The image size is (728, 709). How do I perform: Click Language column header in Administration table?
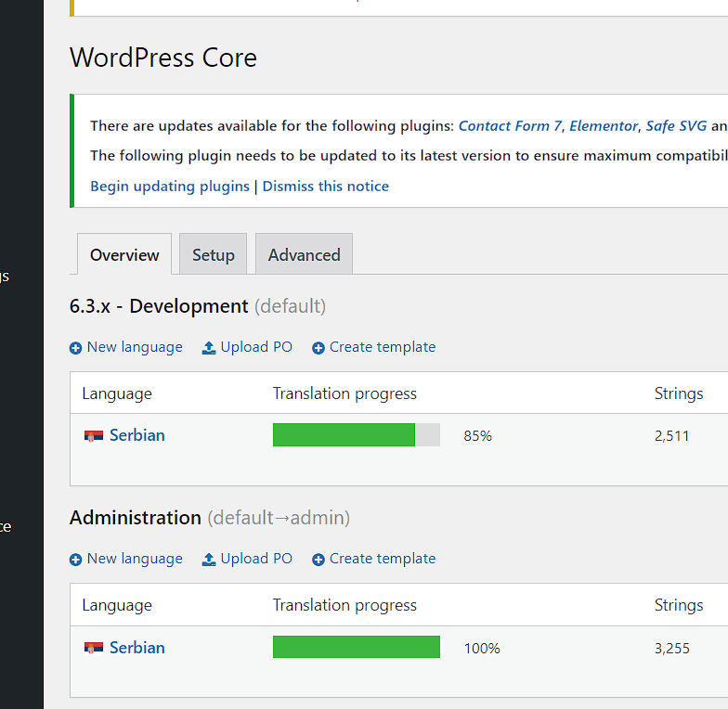point(117,605)
